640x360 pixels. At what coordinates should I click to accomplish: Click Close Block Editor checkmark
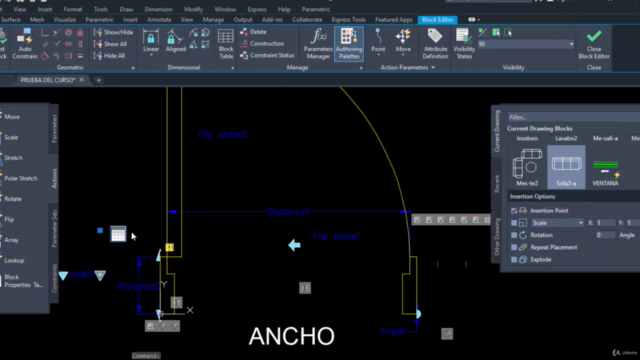point(594,44)
